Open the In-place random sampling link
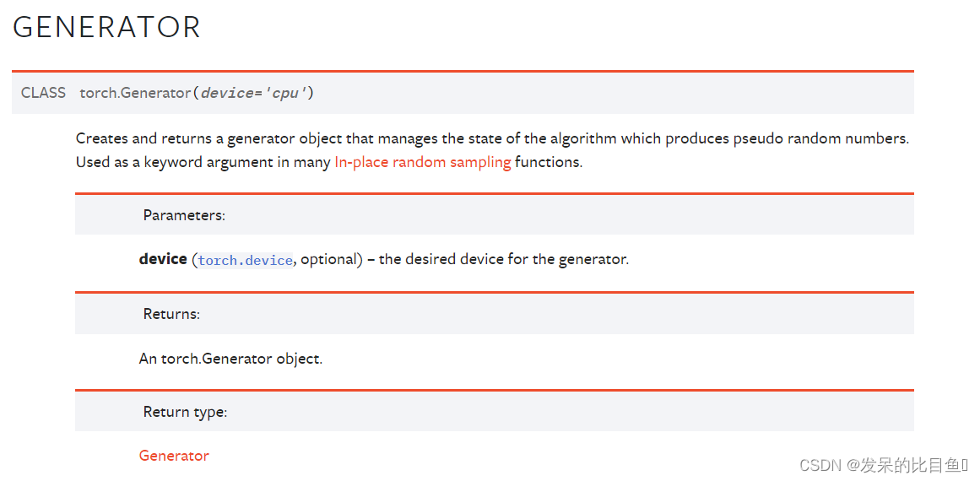This screenshot has width=980, height=481. tap(422, 162)
